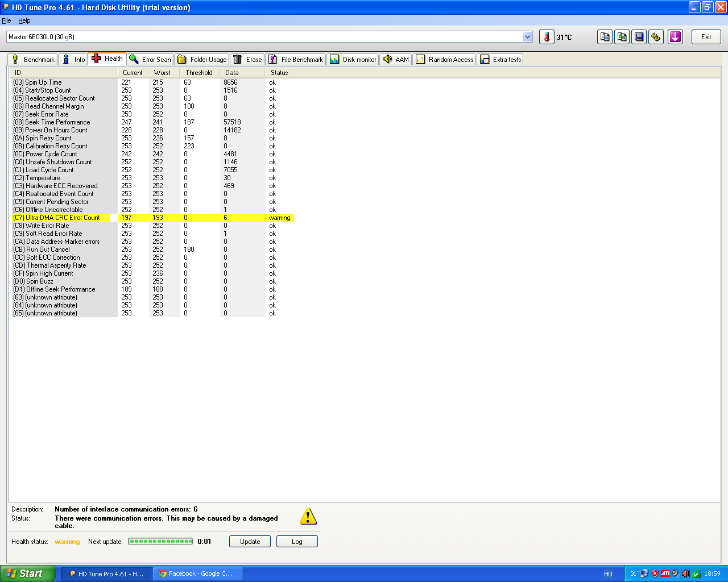
Task: Click the "(65) (unknown attribute)" row
Action: click(152, 313)
